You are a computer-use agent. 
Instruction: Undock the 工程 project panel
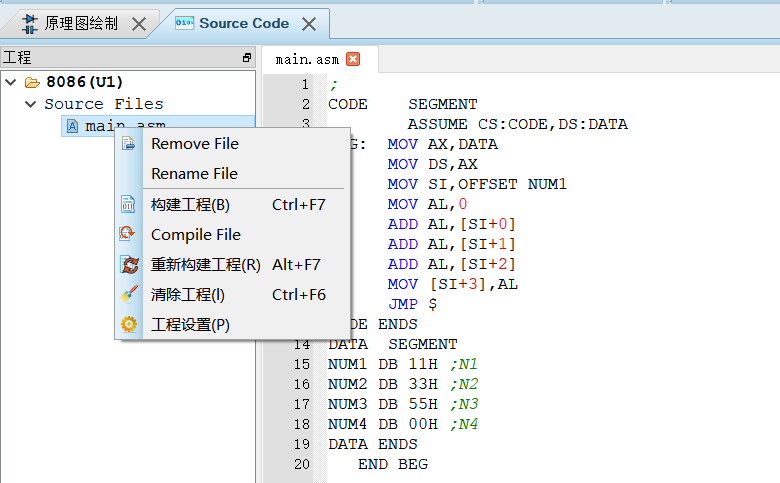click(247, 58)
